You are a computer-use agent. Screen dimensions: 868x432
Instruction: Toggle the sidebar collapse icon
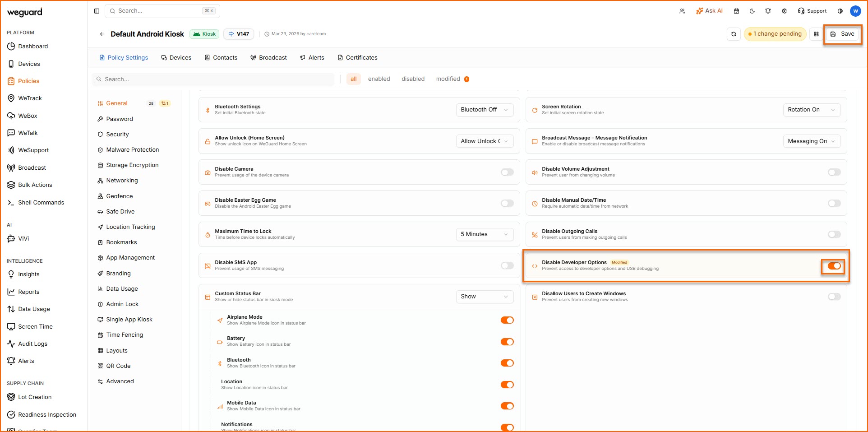pyautogui.click(x=97, y=11)
